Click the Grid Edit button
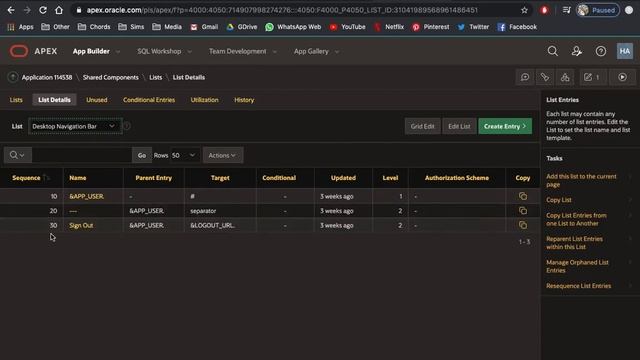Screen dimensions: 640x360 (422, 126)
